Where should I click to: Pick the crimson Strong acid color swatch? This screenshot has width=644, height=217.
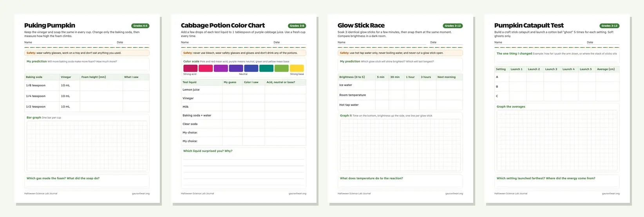click(190, 68)
